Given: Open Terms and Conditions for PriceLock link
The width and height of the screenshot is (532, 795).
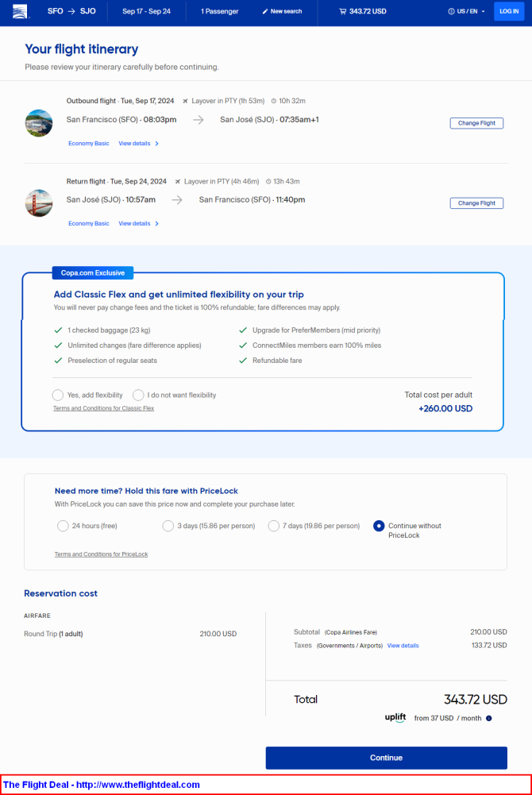Looking at the screenshot, I should (x=102, y=554).
